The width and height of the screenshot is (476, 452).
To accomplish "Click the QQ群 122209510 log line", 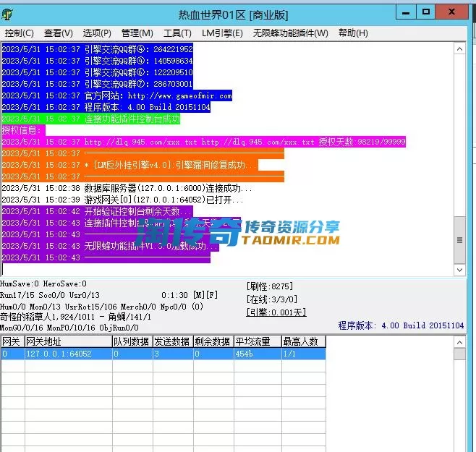I will [x=97, y=72].
